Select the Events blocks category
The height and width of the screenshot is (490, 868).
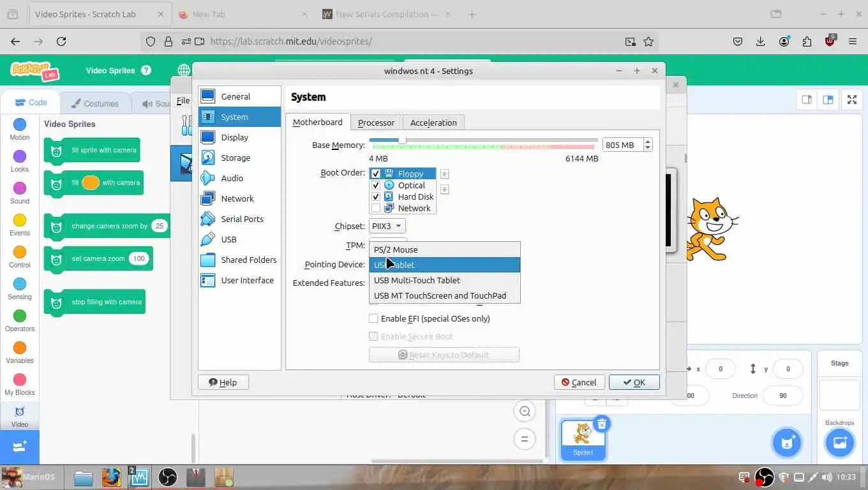(x=20, y=225)
